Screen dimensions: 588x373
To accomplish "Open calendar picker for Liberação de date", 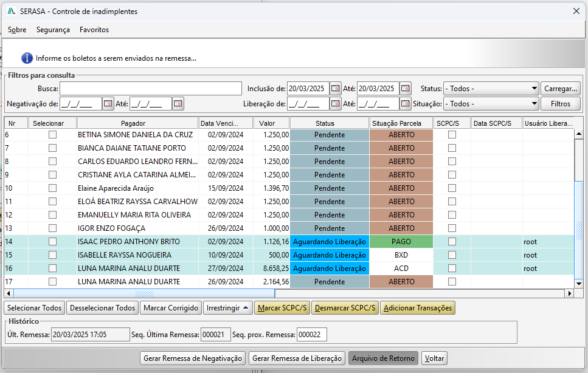I will [335, 104].
